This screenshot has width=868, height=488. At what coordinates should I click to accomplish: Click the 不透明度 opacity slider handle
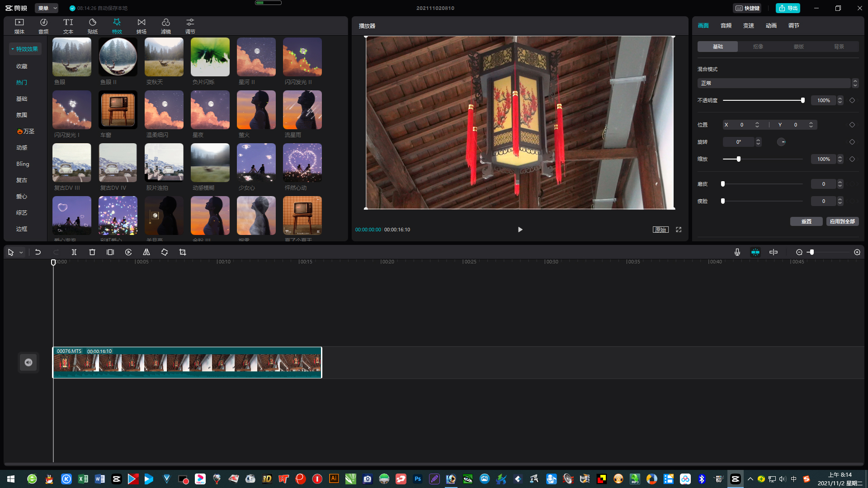pyautogui.click(x=803, y=100)
